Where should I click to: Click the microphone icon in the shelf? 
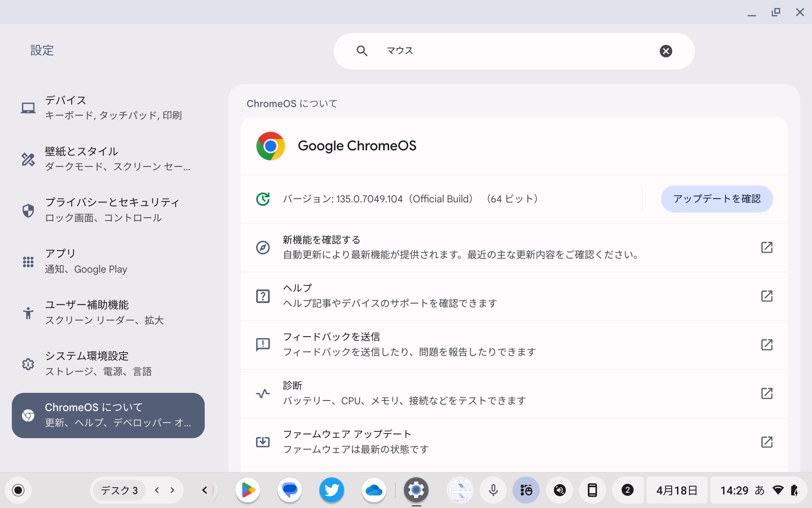click(493, 490)
